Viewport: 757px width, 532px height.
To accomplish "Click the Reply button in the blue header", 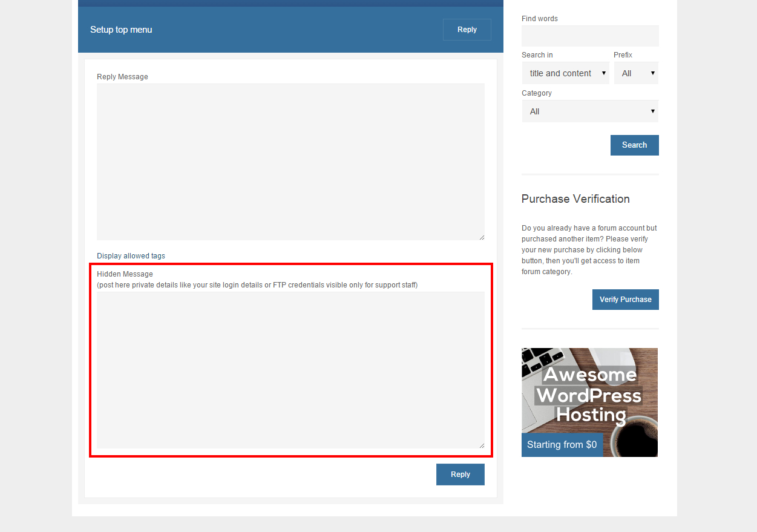I will click(467, 30).
